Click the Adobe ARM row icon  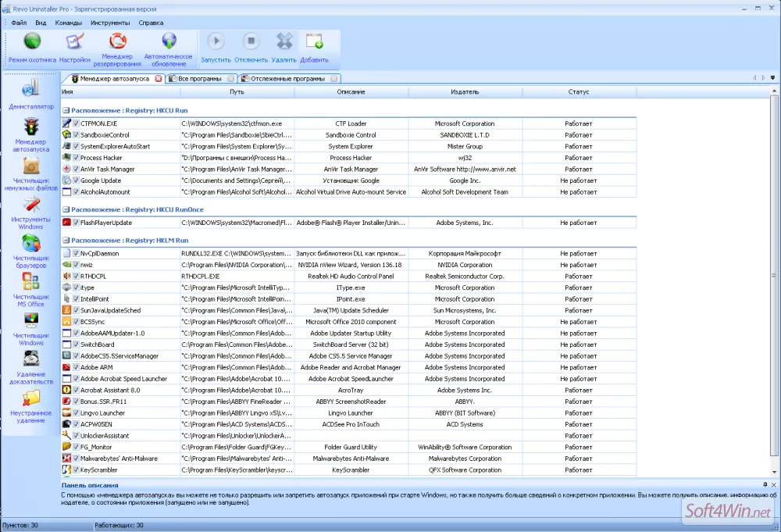pyautogui.click(x=66, y=367)
